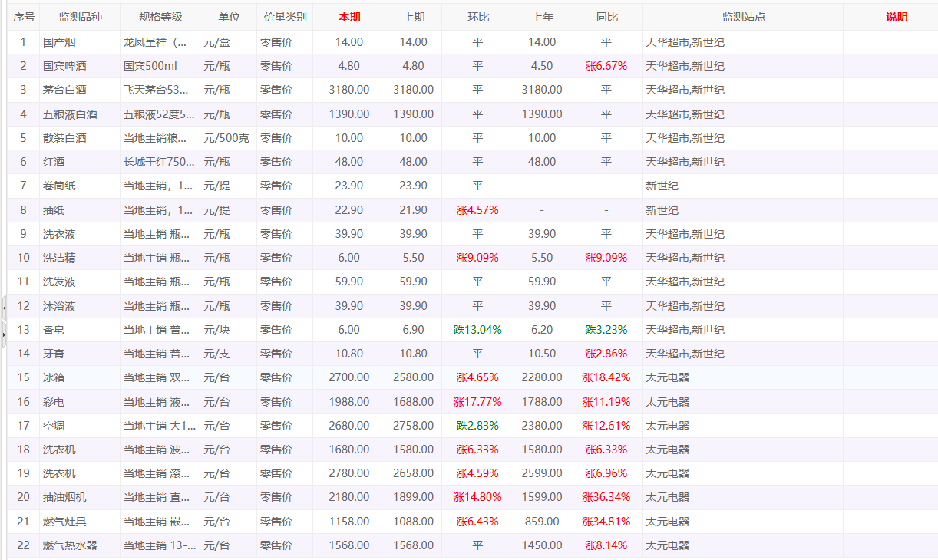
Task: Click the 涨18.42% 同比 value for 冰箱
Action: click(x=606, y=377)
